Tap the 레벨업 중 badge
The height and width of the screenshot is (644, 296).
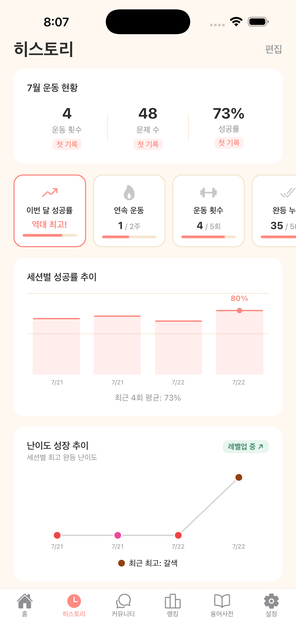pos(246,446)
